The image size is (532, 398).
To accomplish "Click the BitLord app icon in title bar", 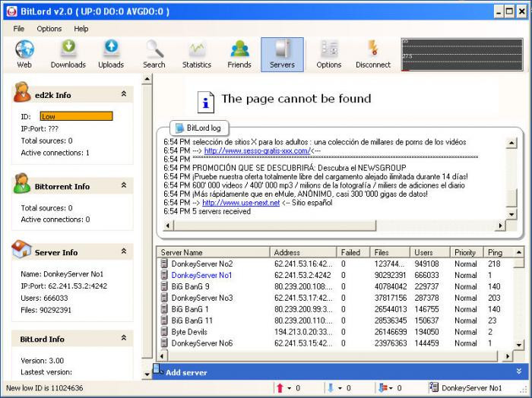I will 11,11.
